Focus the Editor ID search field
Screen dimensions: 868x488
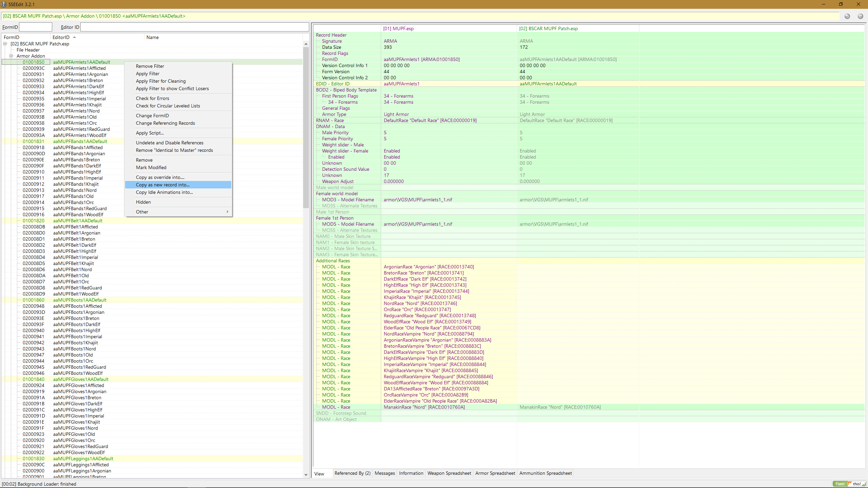195,27
